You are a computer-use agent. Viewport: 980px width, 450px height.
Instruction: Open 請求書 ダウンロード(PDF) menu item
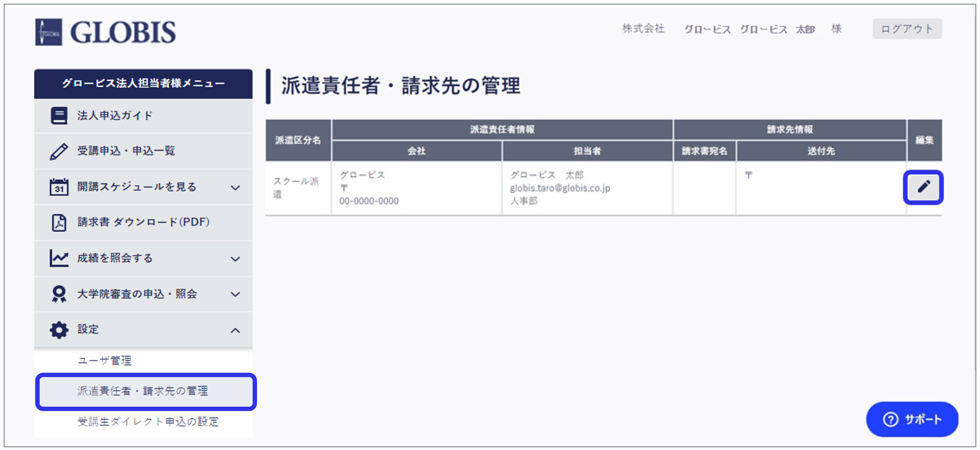tap(143, 222)
